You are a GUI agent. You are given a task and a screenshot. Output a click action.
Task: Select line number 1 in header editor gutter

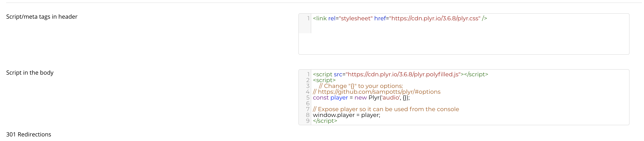coord(308,18)
